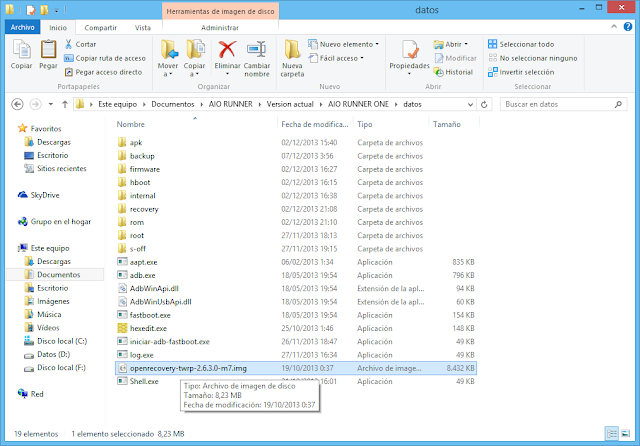640x446 pixels.
Task: Open recent locations dropdown arrow
Action: point(51,104)
